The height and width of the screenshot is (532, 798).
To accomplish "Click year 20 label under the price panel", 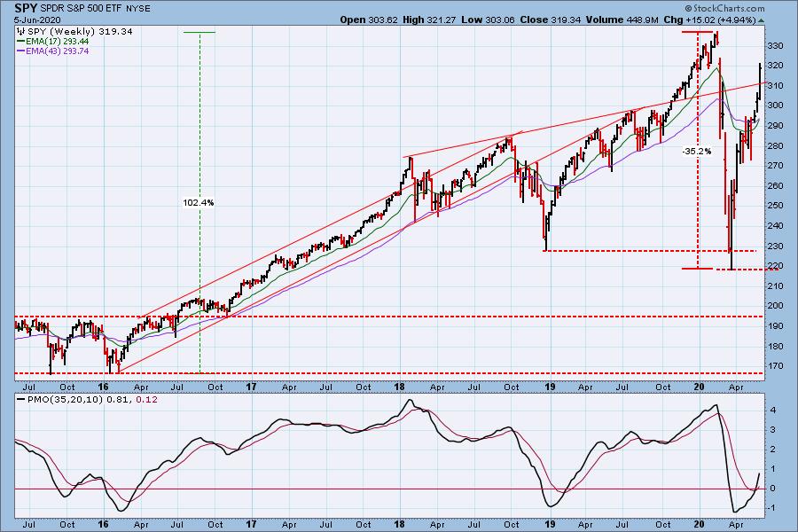I will (700, 387).
